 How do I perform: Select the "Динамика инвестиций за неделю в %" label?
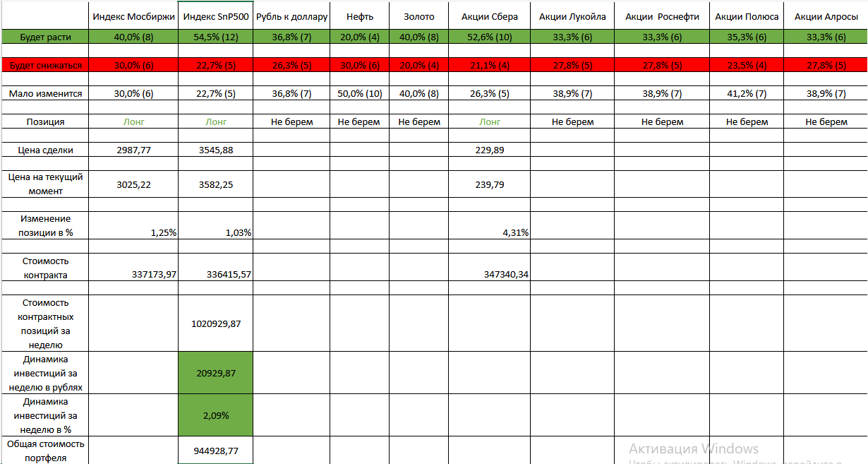45,415
